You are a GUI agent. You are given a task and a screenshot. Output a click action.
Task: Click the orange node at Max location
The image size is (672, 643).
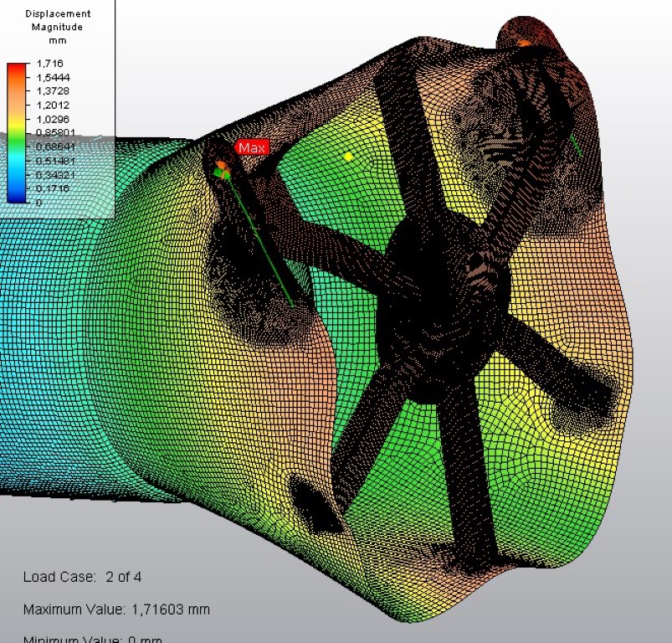pos(221,165)
